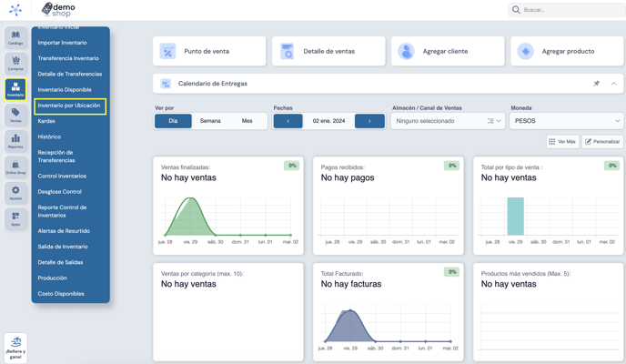This screenshot has width=626, height=364.
Task: Click the Ver Más button
Action: 562,142
